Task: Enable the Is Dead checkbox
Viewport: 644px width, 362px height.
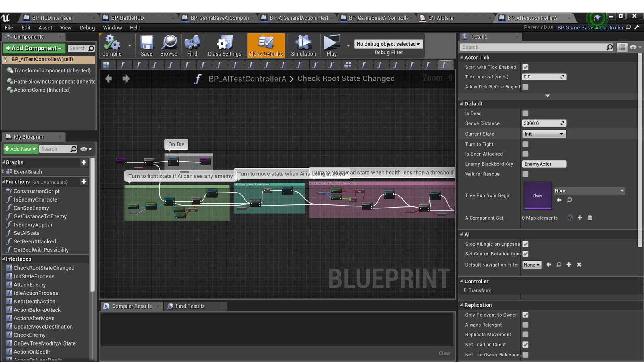Action: [526, 113]
